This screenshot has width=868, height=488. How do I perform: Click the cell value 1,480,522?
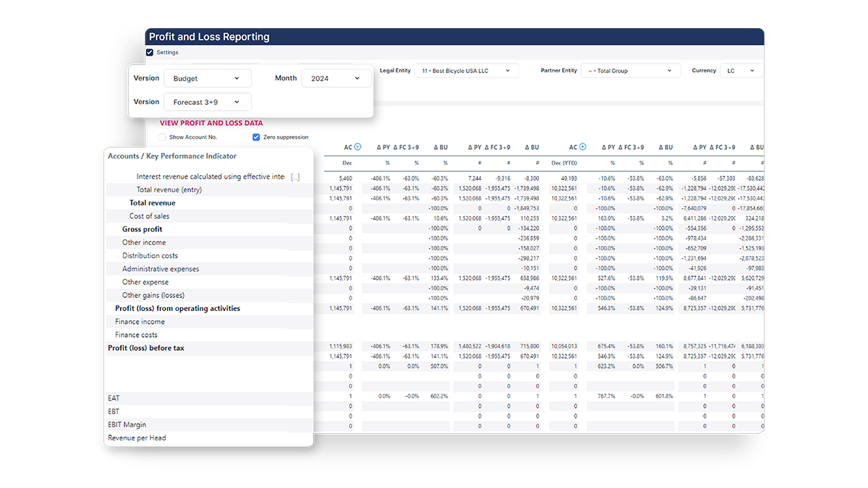(x=469, y=346)
